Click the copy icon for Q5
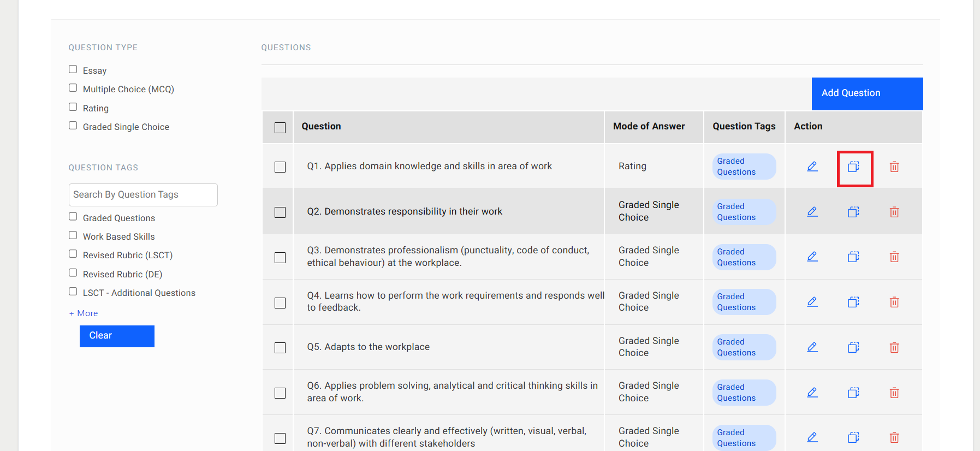 (x=853, y=347)
